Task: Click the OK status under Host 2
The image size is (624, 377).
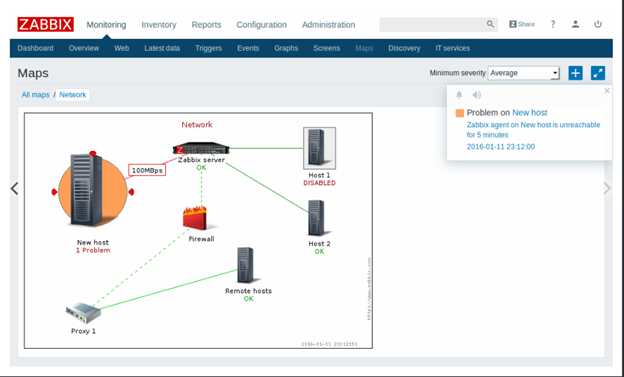Action: [x=319, y=252]
